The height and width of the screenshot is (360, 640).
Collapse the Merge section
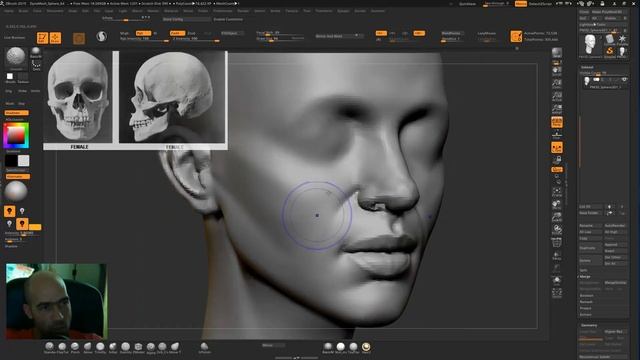click(x=585, y=276)
